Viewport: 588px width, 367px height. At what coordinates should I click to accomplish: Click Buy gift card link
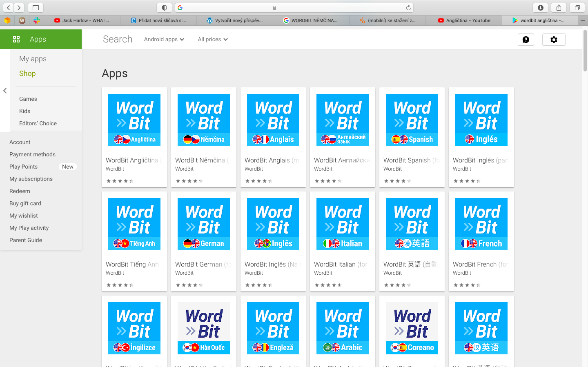pyautogui.click(x=25, y=203)
